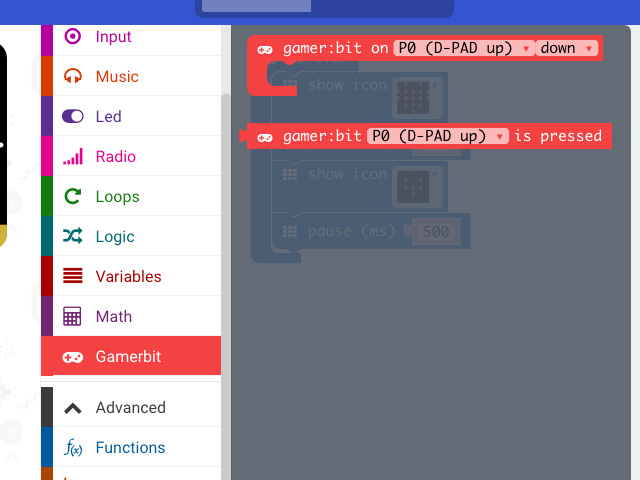Click the pause (ms) 500 value field
Screen dimensions: 640x480
coord(436,232)
